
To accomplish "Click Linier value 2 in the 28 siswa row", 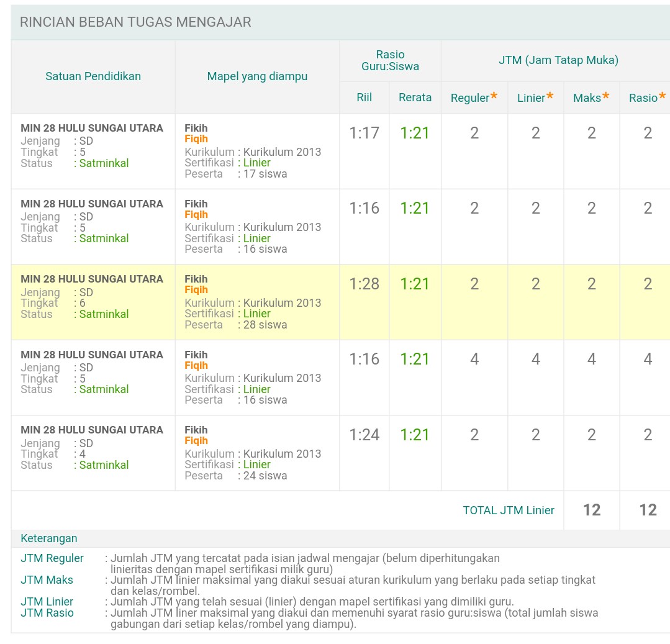I will pos(536,284).
